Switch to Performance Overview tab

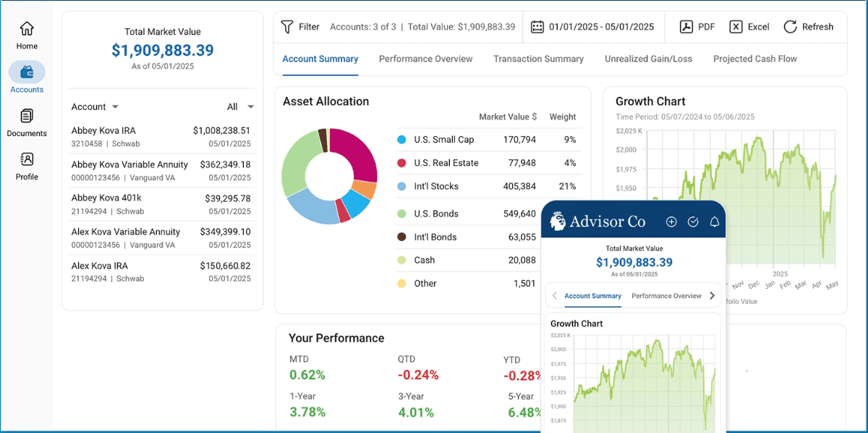click(425, 59)
